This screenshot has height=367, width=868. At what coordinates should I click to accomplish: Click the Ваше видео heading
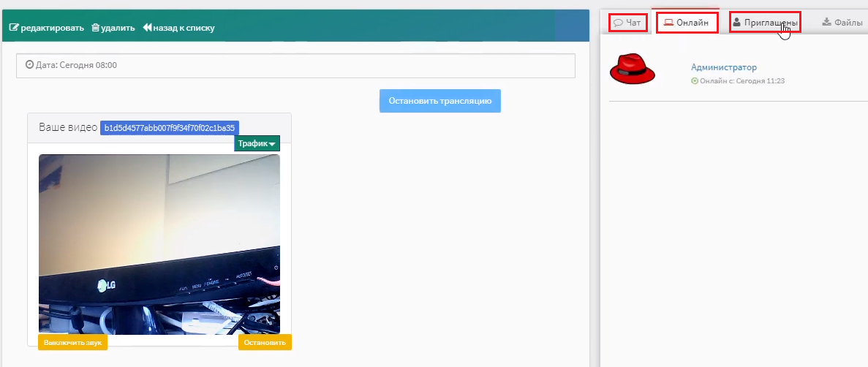pyautogui.click(x=68, y=126)
